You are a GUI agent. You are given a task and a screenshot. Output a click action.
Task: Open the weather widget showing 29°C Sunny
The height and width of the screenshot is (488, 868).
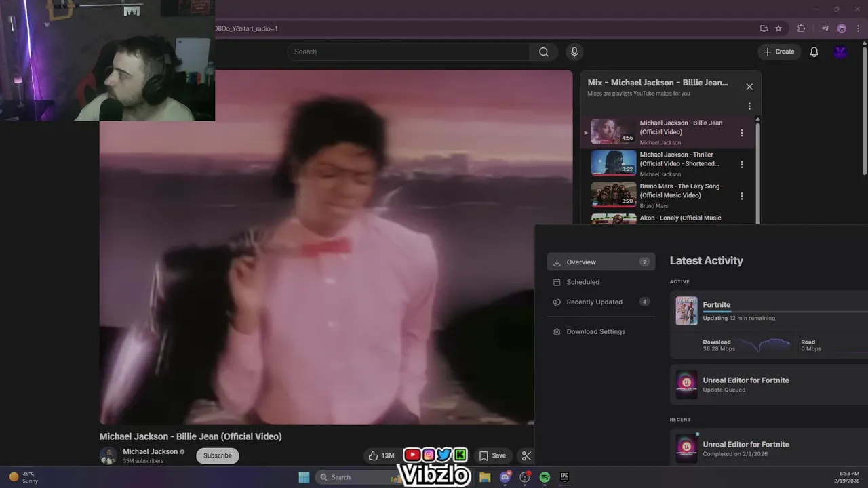[24, 477]
